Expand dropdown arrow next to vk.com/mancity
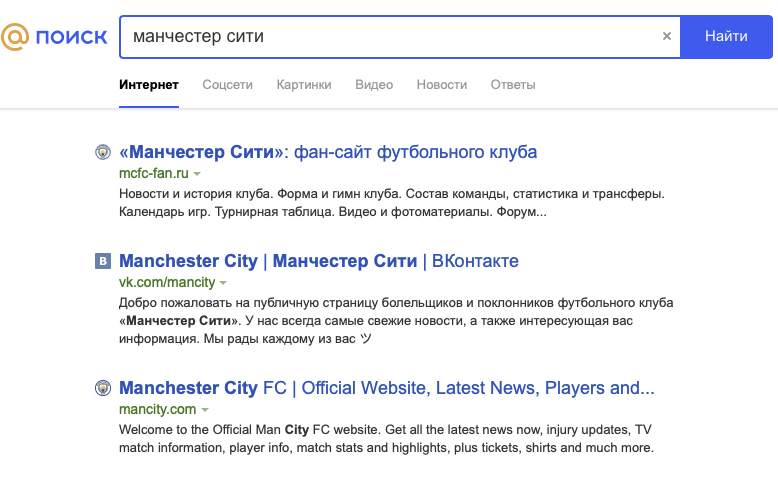Image resolution: width=778 pixels, height=491 pixels. [224, 284]
